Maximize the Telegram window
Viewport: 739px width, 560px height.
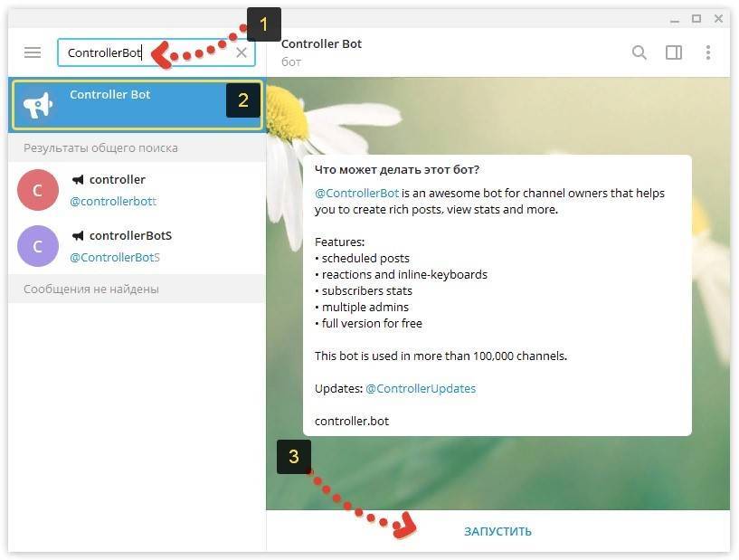pyautogui.click(x=696, y=19)
